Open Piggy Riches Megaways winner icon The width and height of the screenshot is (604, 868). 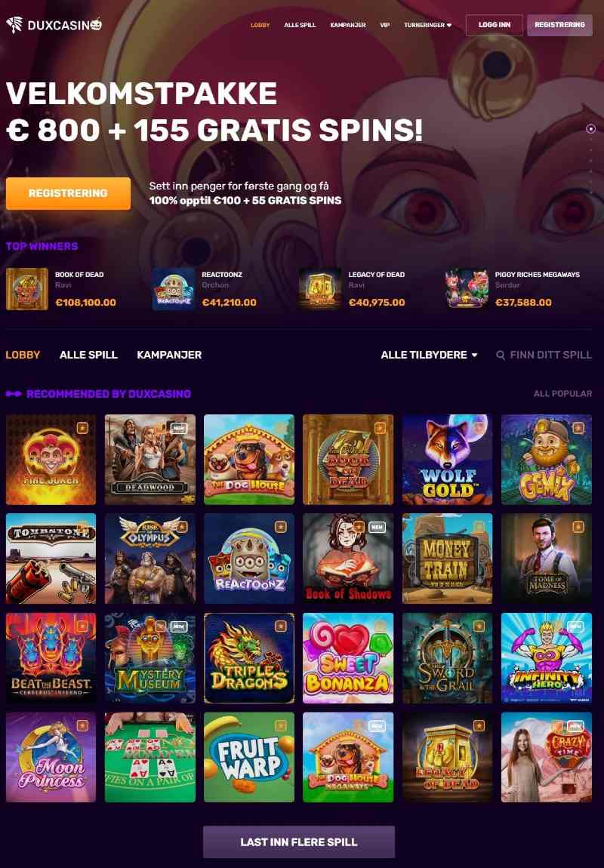pyautogui.click(x=467, y=289)
